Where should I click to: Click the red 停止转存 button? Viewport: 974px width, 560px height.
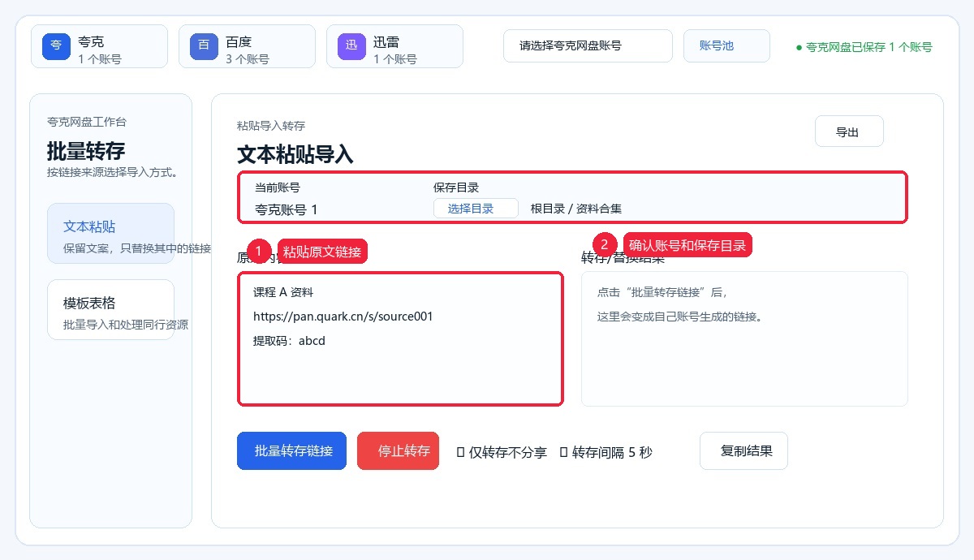398,451
